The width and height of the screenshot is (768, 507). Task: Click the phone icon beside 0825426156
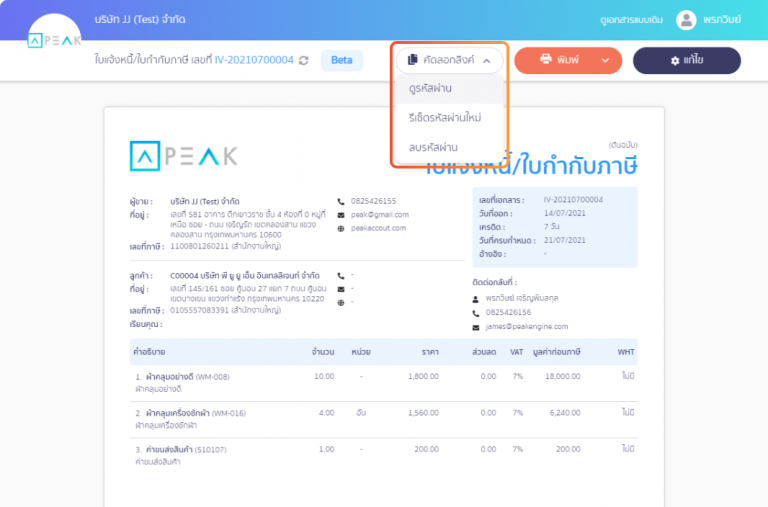(x=476, y=313)
